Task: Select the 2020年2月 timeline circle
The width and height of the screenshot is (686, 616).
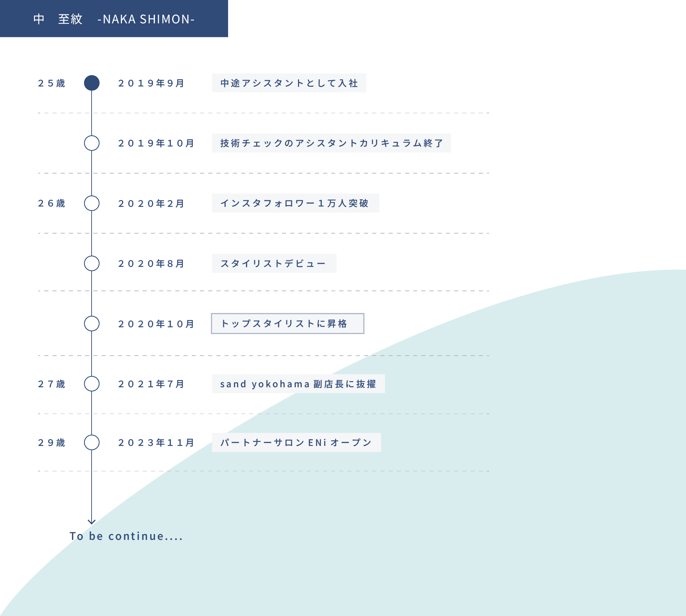Action: [x=92, y=203]
